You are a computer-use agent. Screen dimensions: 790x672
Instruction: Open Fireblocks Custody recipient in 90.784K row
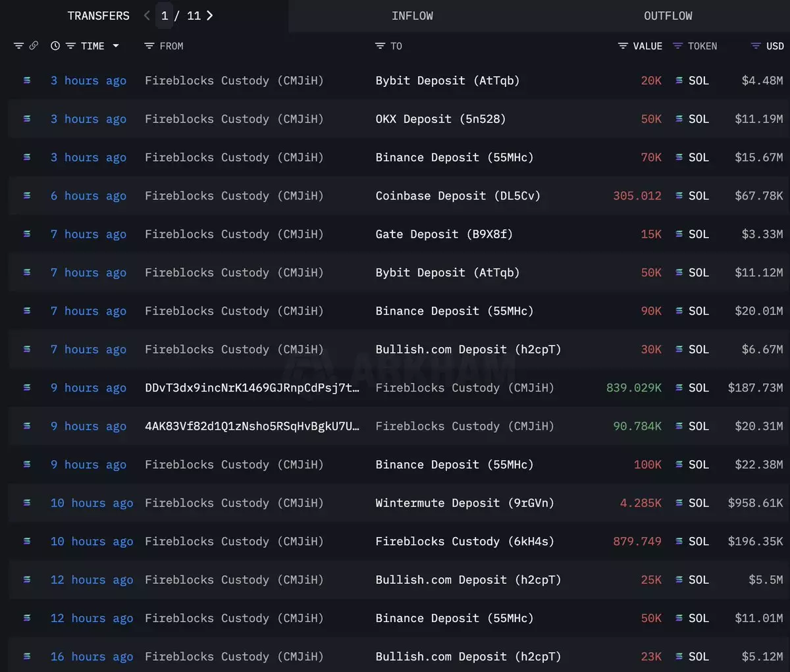click(x=465, y=426)
